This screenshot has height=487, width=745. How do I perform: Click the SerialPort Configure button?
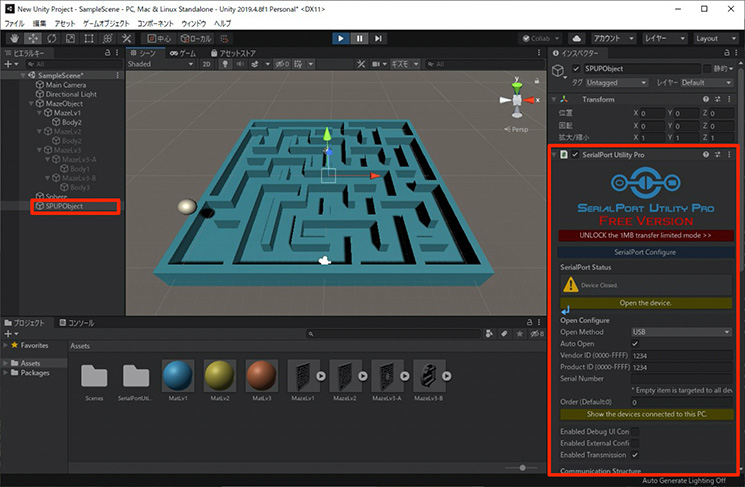(x=645, y=252)
